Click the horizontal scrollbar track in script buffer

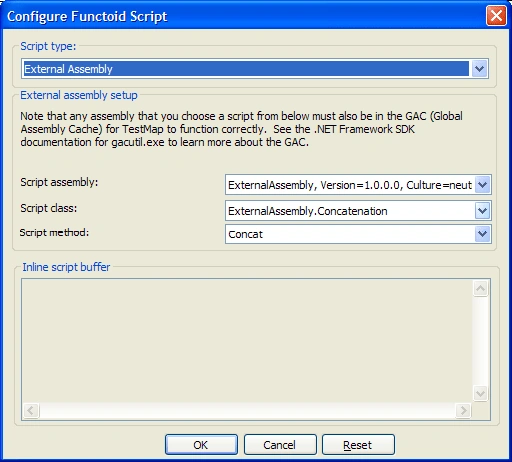[247, 410]
